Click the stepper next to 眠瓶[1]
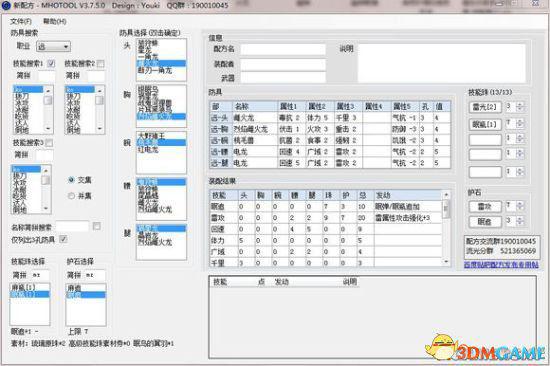The height and width of the screenshot is (366, 550). (x=521, y=124)
